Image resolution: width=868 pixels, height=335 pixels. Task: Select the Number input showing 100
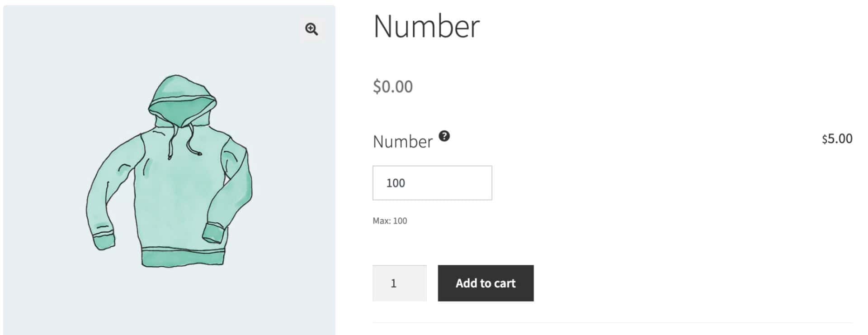(432, 183)
